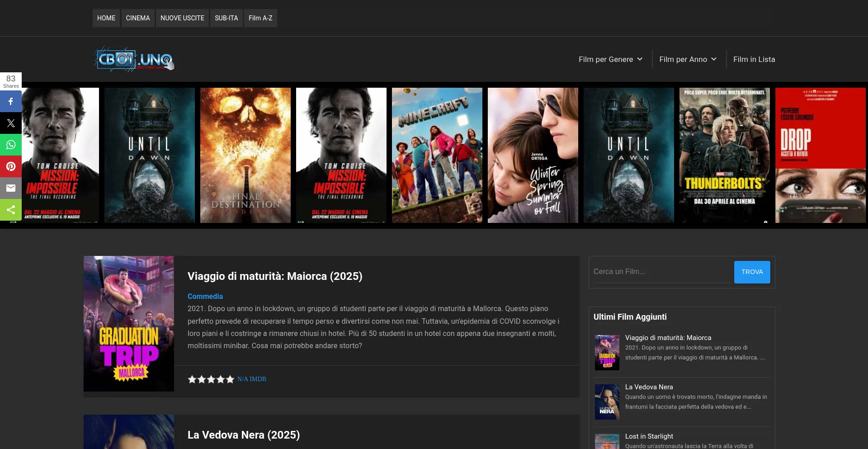Click the TROVA search button

click(x=752, y=272)
